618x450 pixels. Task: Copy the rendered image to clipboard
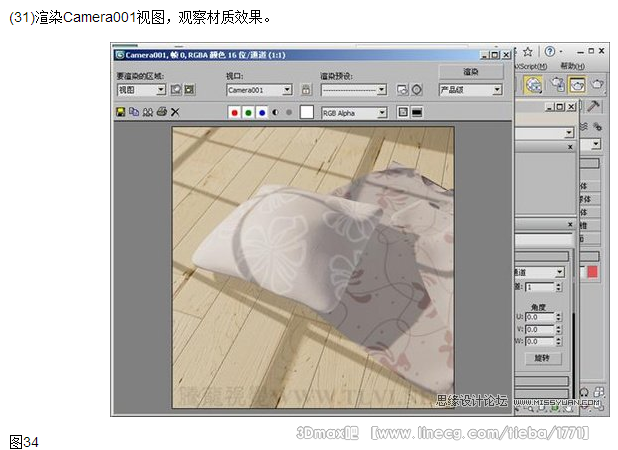point(134,112)
